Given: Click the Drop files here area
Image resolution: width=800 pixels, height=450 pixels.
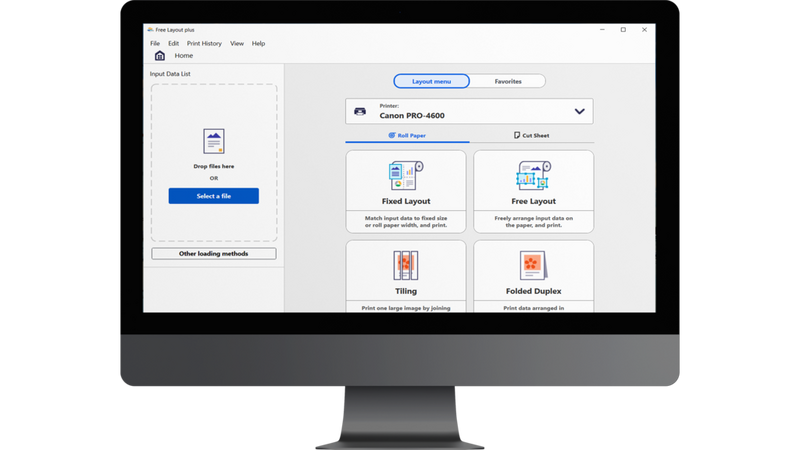Looking at the screenshot, I should pyautogui.click(x=213, y=166).
